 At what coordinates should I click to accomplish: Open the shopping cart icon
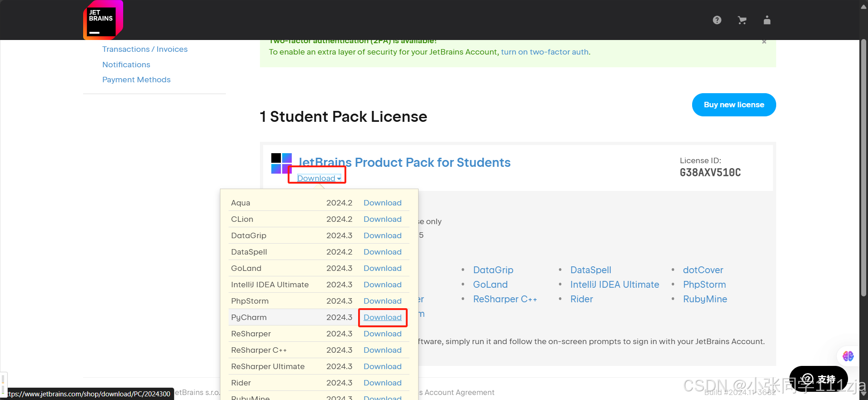[x=742, y=20]
